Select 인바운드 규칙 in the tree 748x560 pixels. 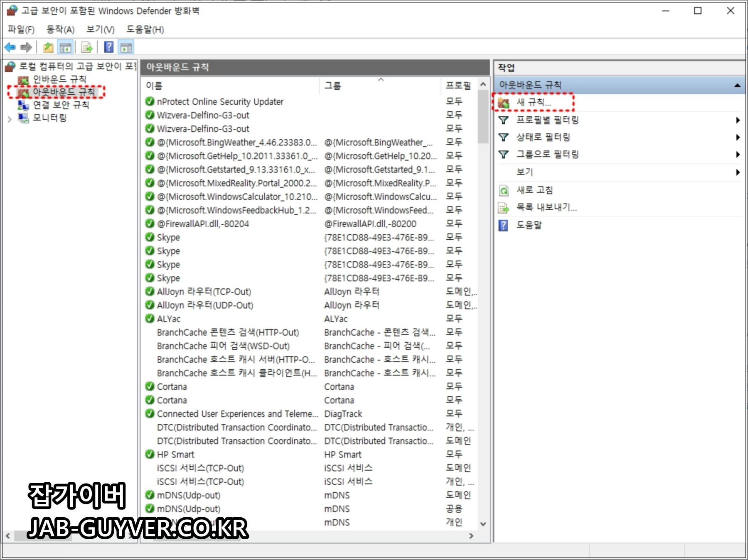pos(59,79)
